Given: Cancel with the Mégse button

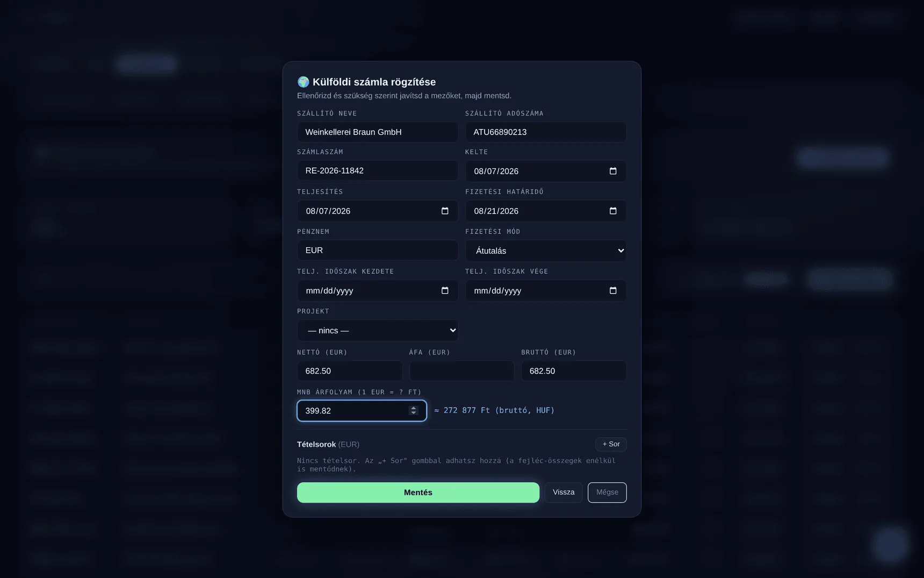Looking at the screenshot, I should (607, 493).
